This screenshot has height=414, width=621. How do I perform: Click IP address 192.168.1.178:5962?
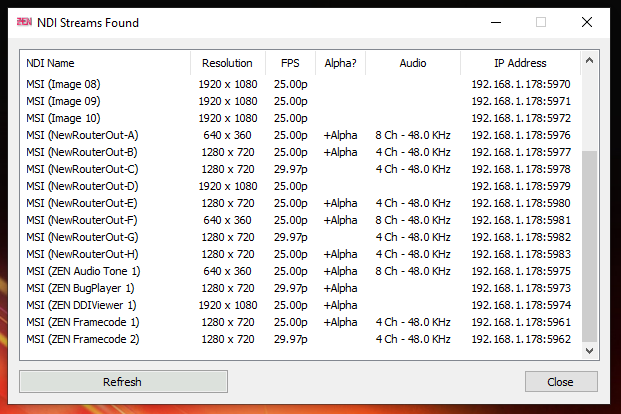[521, 340]
